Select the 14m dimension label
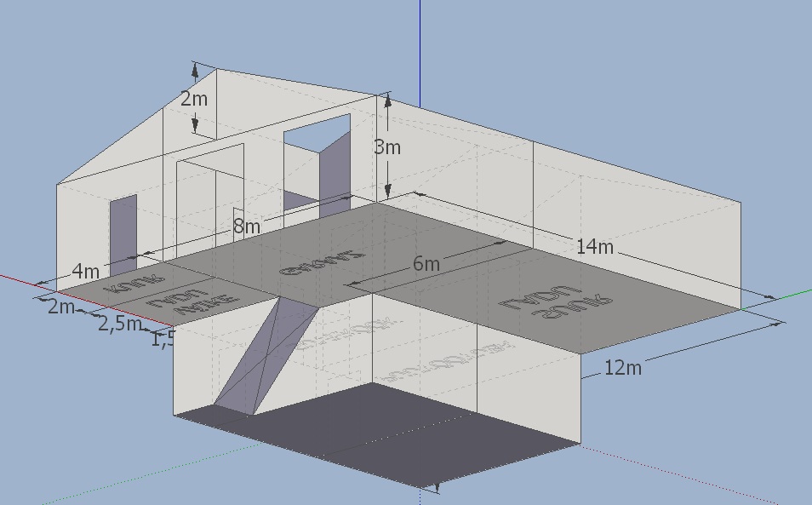The image size is (812, 505). pyautogui.click(x=594, y=247)
